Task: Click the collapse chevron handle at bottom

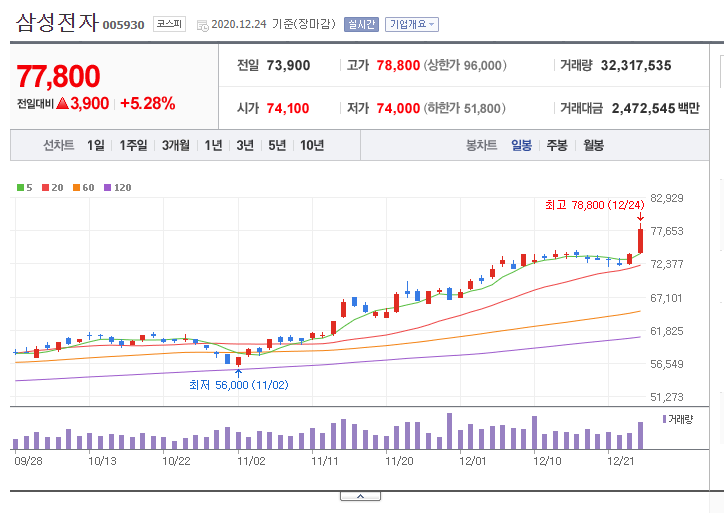Action: (360, 496)
